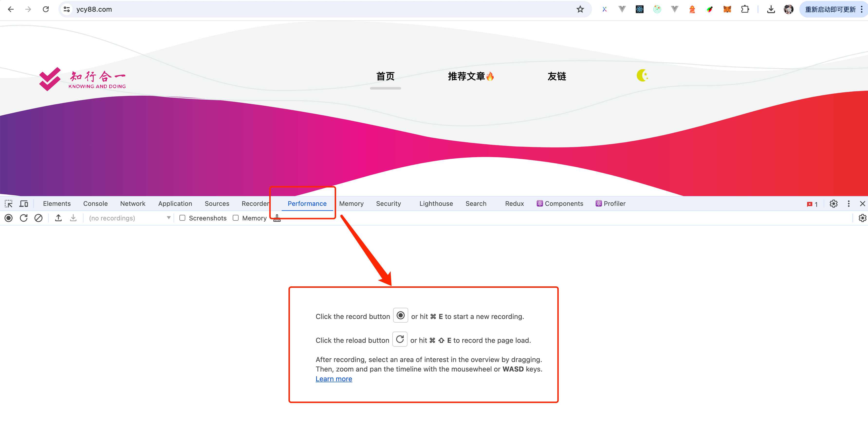Switch to the Network tab
Image resolution: width=868 pixels, height=435 pixels.
click(x=133, y=204)
